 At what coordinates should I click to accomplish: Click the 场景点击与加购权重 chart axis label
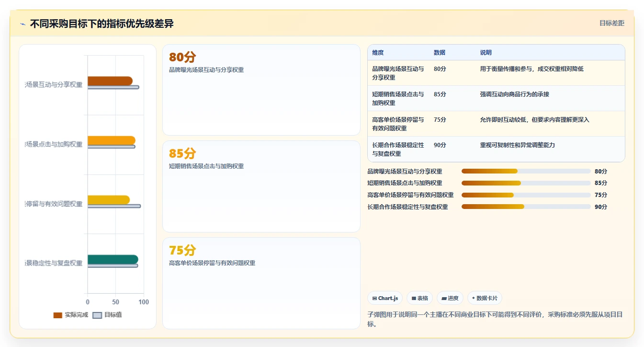(x=54, y=144)
